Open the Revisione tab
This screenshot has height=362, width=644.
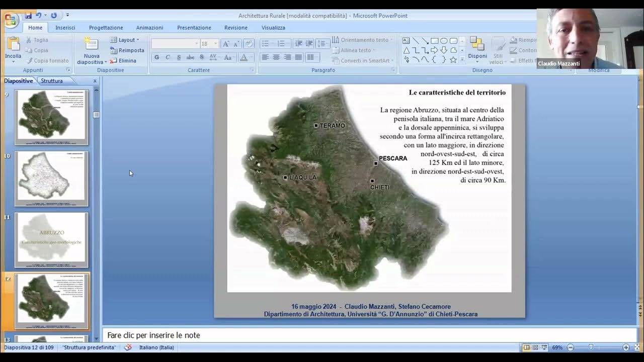pos(236,28)
